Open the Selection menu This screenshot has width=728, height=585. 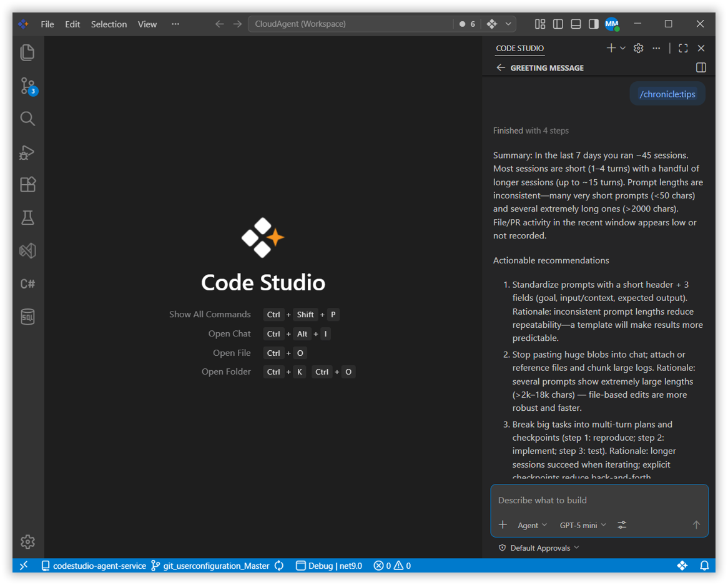coord(109,24)
